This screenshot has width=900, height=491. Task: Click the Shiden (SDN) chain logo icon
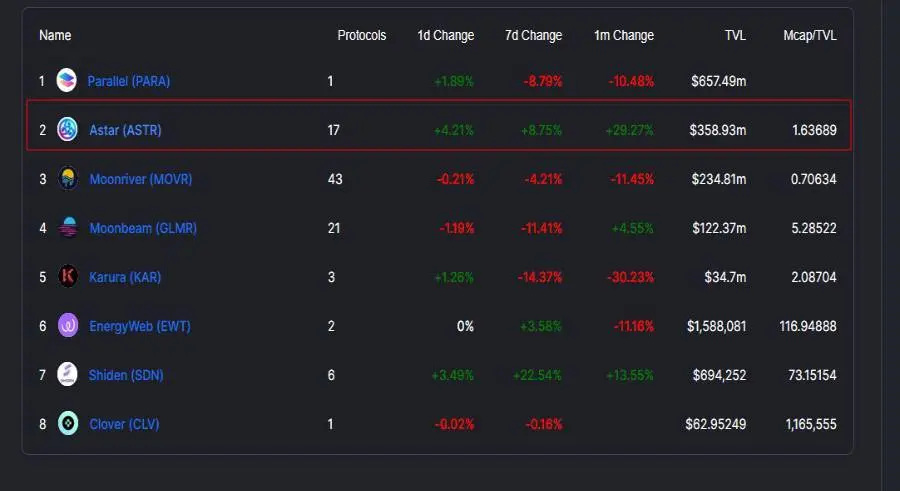point(67,374)
